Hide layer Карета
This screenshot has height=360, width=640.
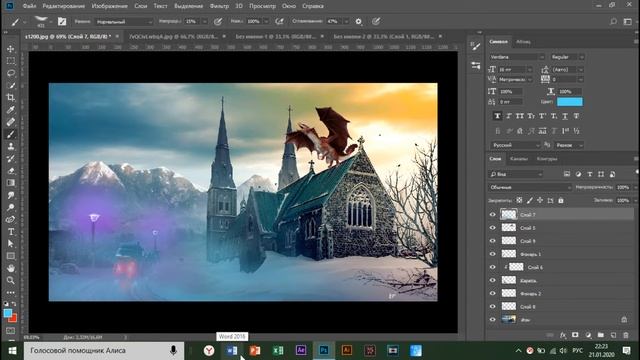[x=493, y=280]
